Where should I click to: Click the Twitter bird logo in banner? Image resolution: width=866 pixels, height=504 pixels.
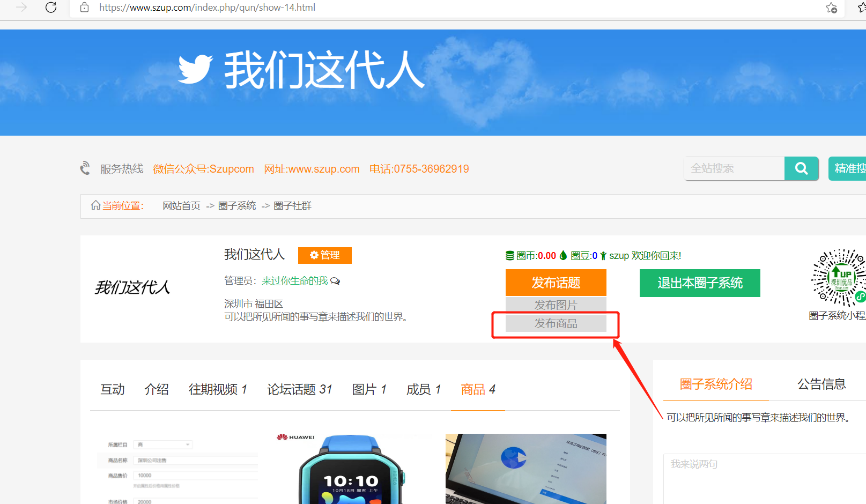pyautogui.click(x=195, y=69)
